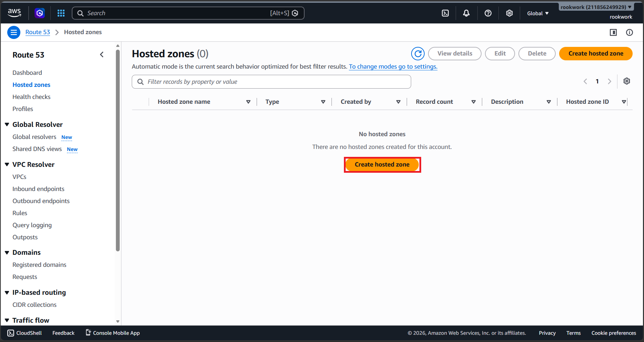Collapse the Domains section
644x342 pixels.
7,253
